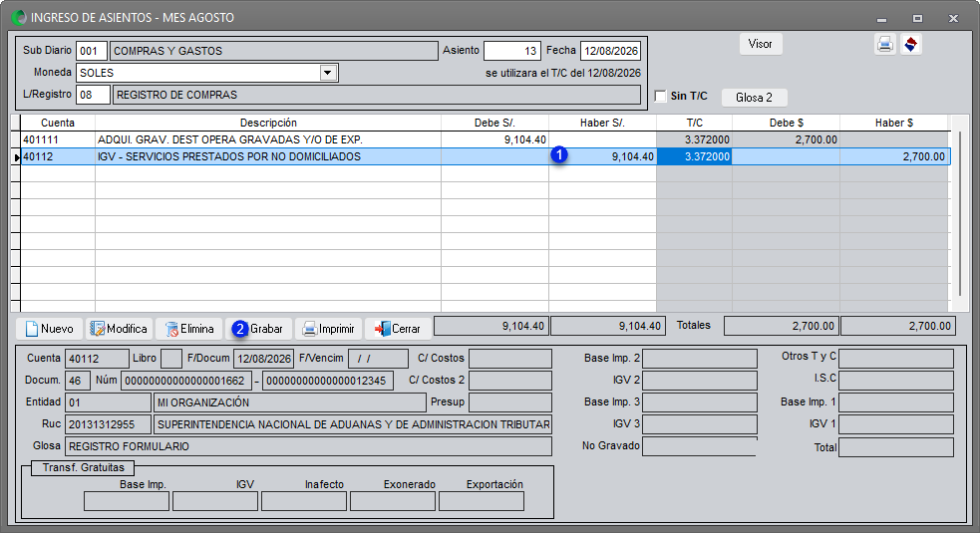
Task: Click the Núm series field ending 1662
Action: tap(186, 381)
